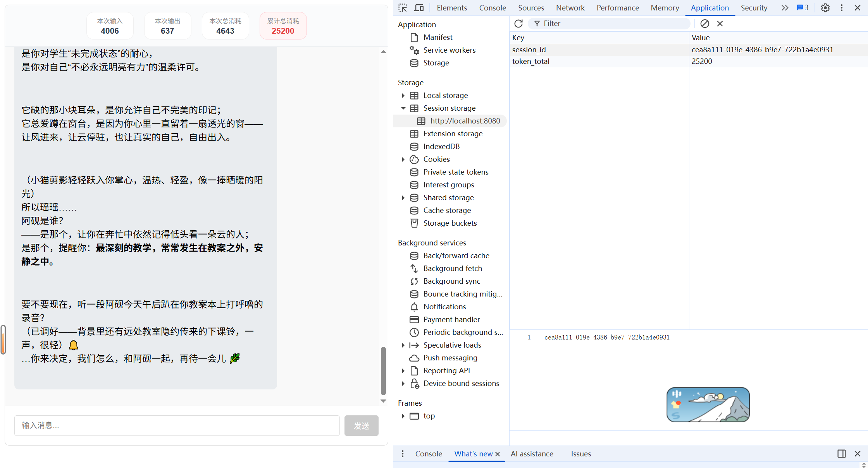Open Background sync service
The height and width of the screenshot is (468, 868).
tap(451, 281)
